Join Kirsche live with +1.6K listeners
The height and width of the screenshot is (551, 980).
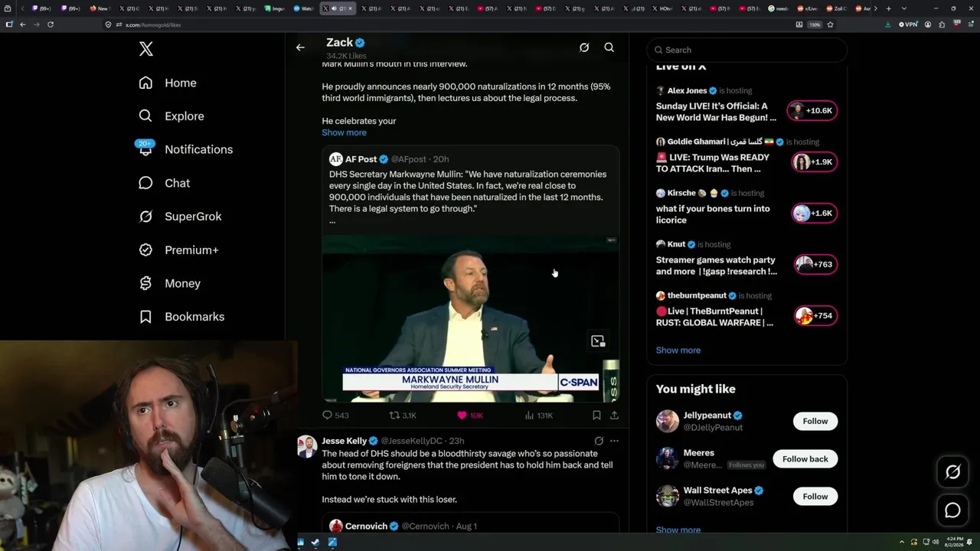(815, 214)
